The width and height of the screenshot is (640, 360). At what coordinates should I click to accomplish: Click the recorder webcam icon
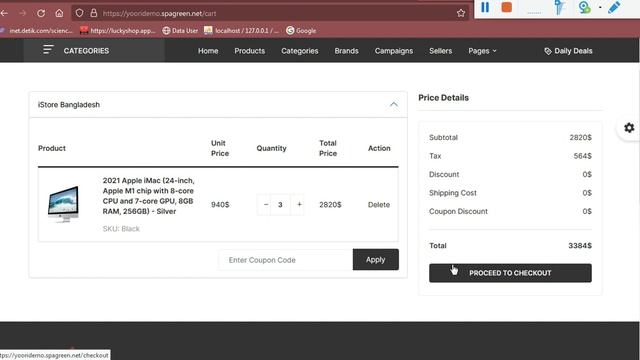pyautogui.click(x=584, y=7)
